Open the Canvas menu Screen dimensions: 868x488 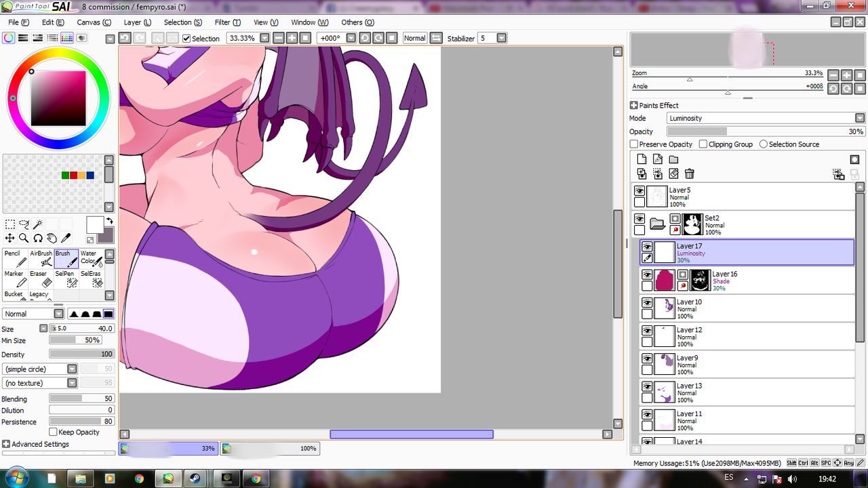tap(94, 22)
